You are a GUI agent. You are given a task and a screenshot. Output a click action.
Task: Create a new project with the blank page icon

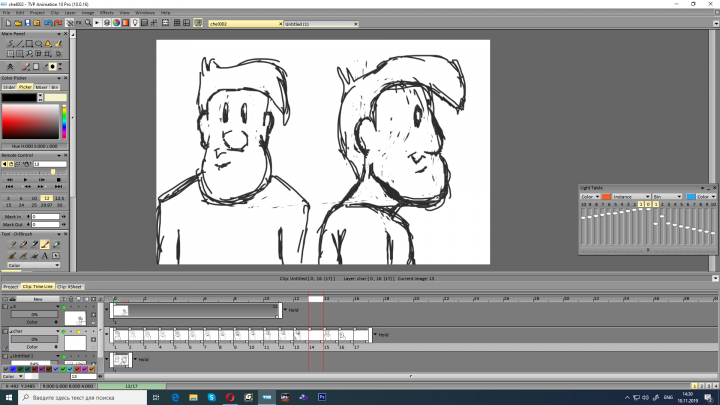coord(8,23)
